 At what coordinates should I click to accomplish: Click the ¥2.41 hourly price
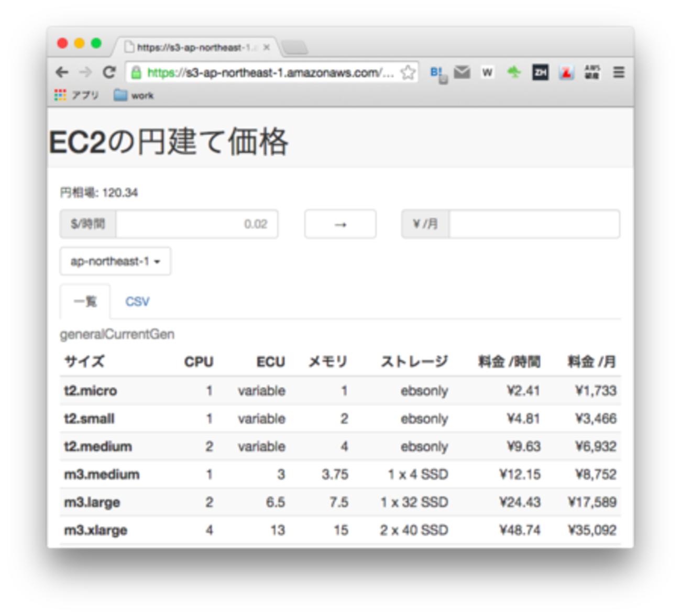tap(523, 391)
